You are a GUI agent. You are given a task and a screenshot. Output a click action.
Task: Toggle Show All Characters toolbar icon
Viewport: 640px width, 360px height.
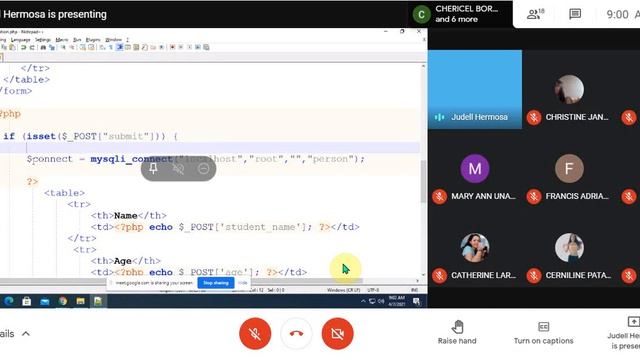(111, 47)
